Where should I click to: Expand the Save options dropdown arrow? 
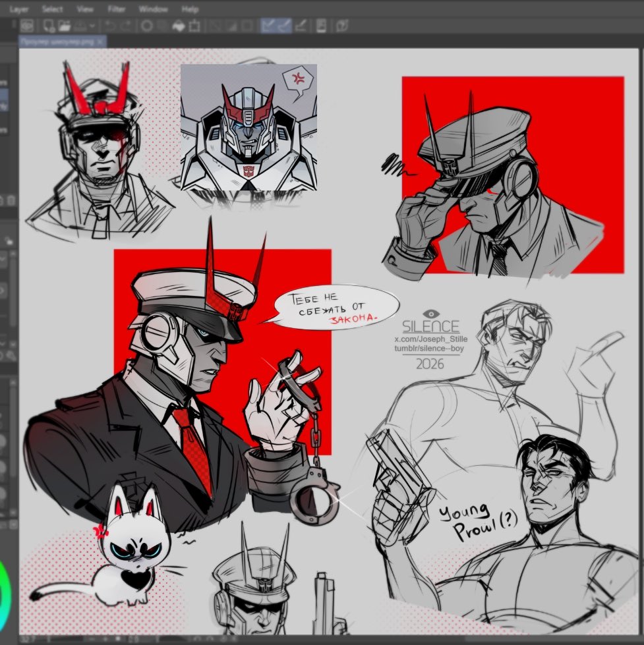tap(92, 26)
